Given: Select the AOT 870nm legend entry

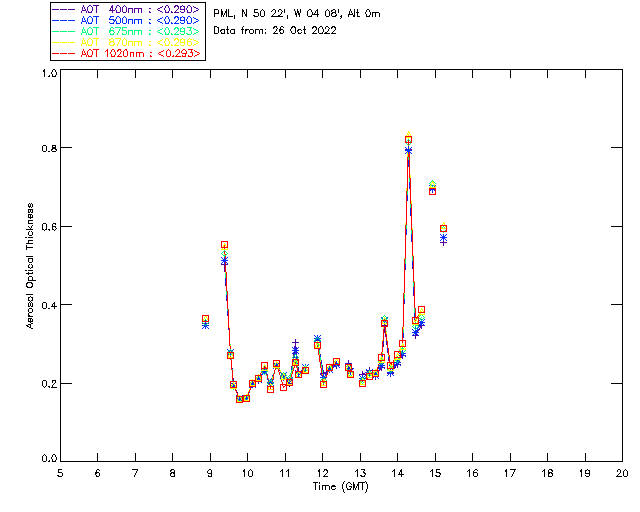Looking at the screenshot, I should 127,42.
